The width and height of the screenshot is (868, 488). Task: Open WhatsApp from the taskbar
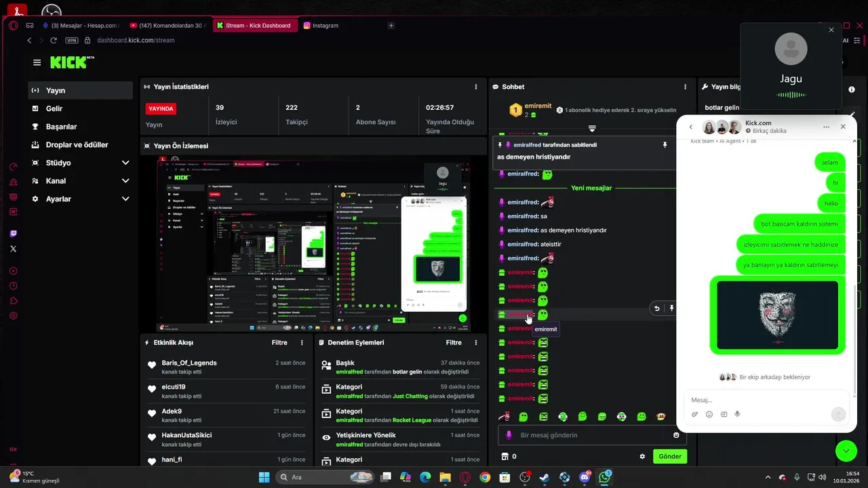[604, 477]
